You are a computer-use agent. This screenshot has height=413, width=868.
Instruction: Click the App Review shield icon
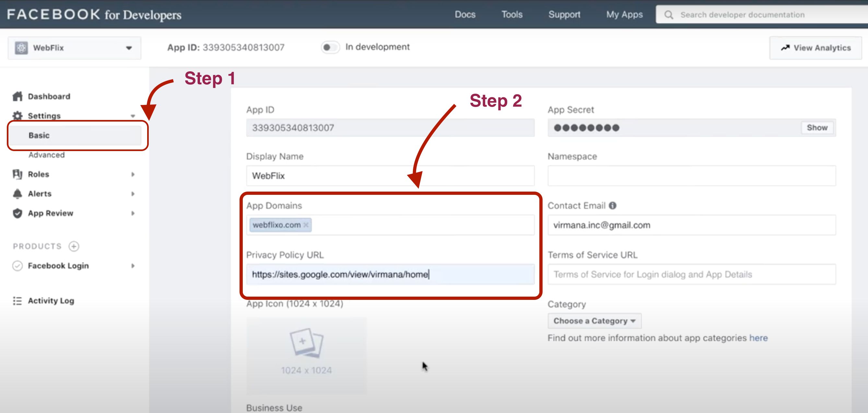pos(18,213)
